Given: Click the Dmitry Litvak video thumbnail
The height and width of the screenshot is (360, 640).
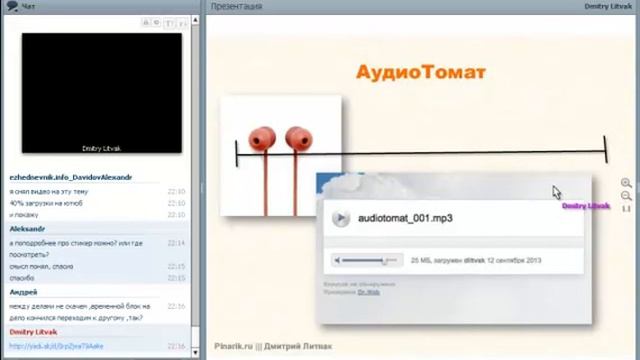Looking at the screenshot, I should coord(102,93).
